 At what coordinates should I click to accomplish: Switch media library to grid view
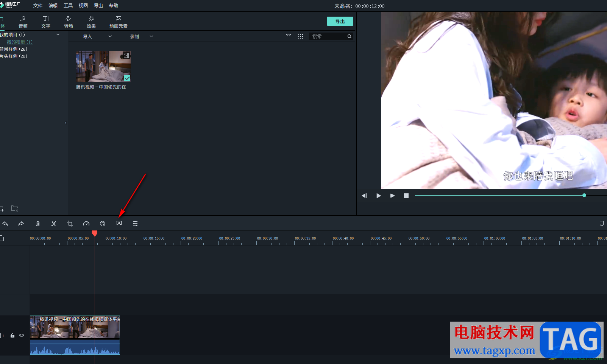pyautogui.click(x=301, y=36)
